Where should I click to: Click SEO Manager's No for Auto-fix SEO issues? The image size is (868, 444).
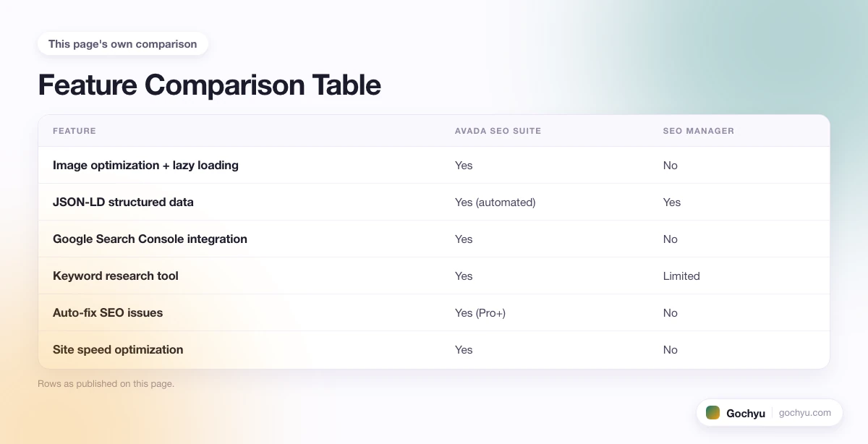(671, 313)
